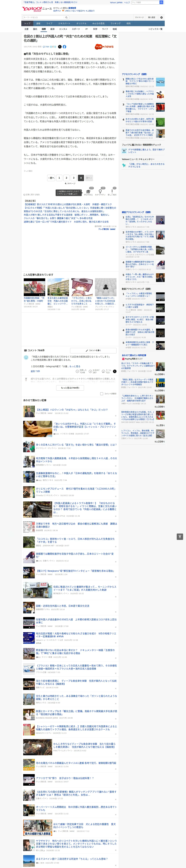Open 購入履歴

(x=152, y=18)
